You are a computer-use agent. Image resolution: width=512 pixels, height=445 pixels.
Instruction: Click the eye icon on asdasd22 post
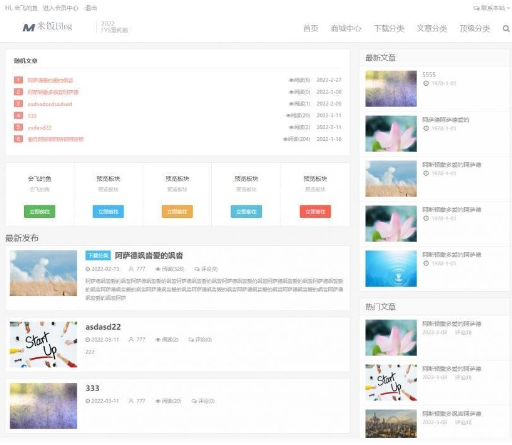158,340
